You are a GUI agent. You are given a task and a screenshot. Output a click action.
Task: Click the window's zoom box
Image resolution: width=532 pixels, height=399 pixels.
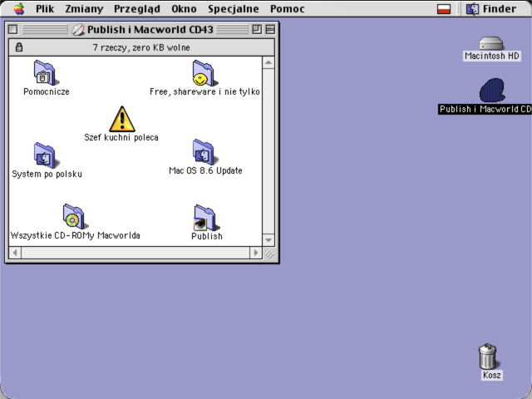click(257, 30)
